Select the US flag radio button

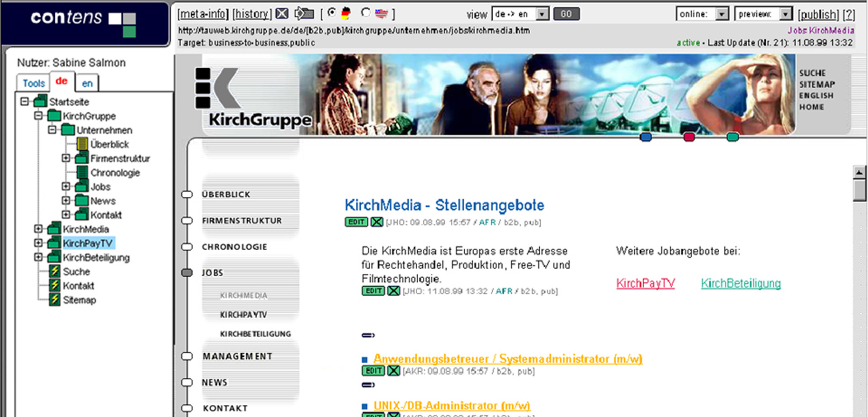click(366, 13)
